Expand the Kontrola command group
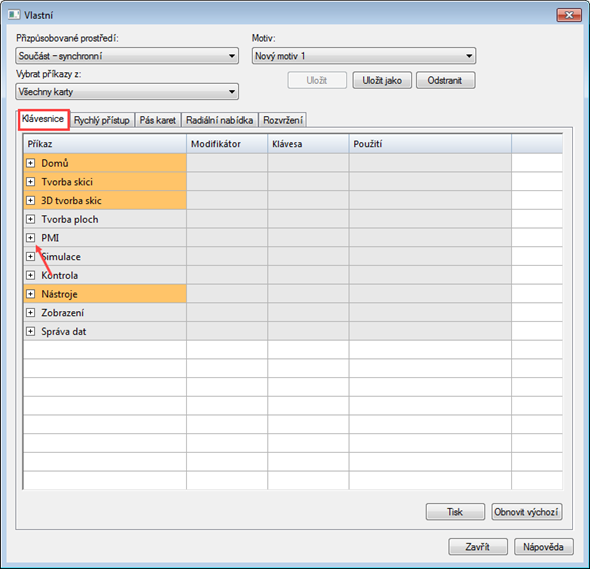590x569 pixels. click(x=30, y=275)
